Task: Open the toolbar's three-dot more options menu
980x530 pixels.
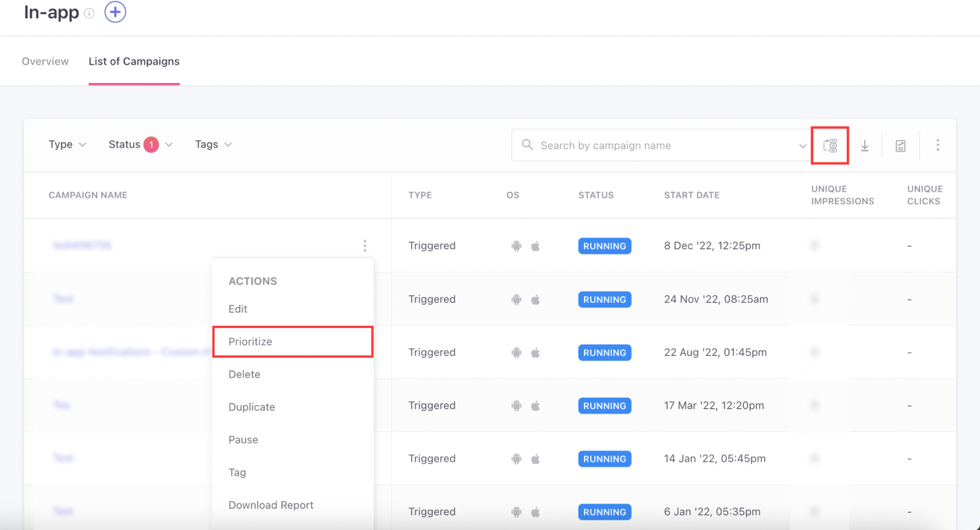Action: [x=938, y=145]
